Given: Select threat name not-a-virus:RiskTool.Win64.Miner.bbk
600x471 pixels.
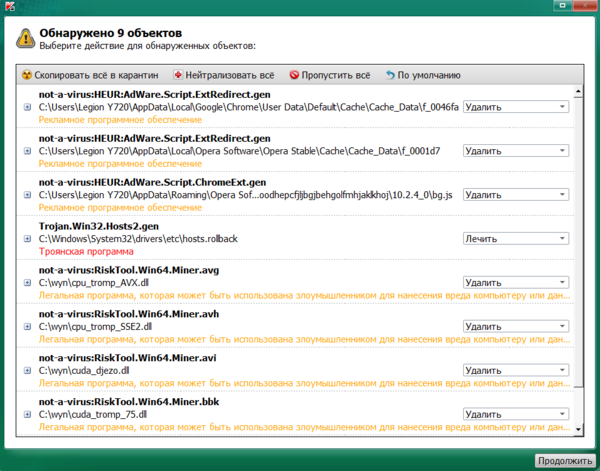Looking at the screenshot, I should tap(129, 402).
